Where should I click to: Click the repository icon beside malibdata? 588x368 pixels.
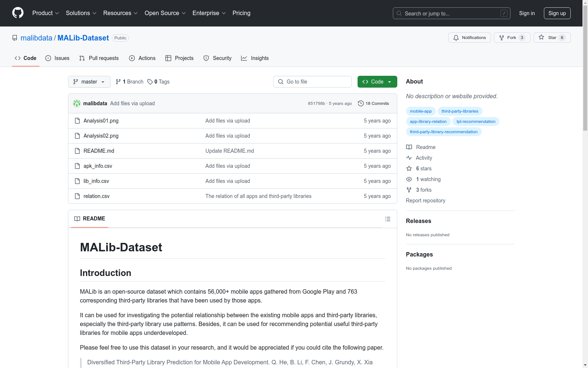pyautogui.click(x=15, y=38)
